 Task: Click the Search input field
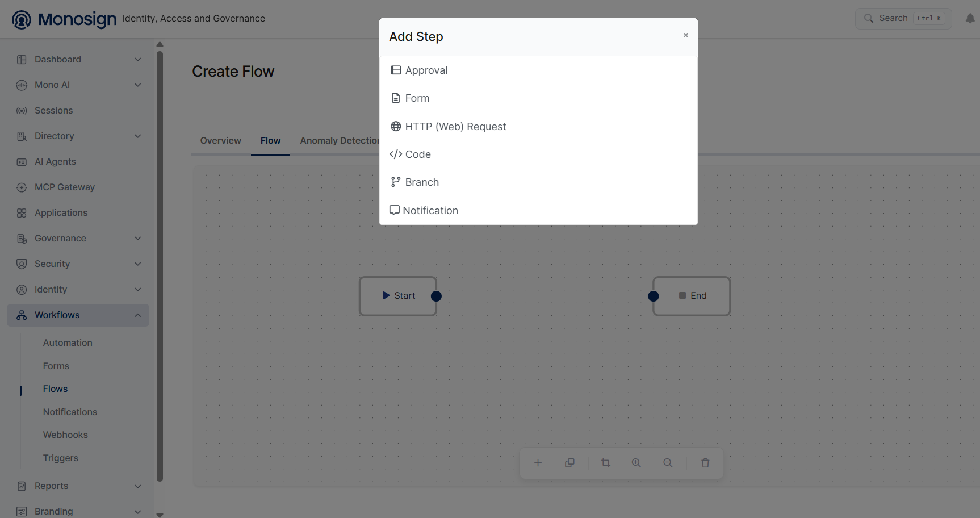(x=903, y=18)
